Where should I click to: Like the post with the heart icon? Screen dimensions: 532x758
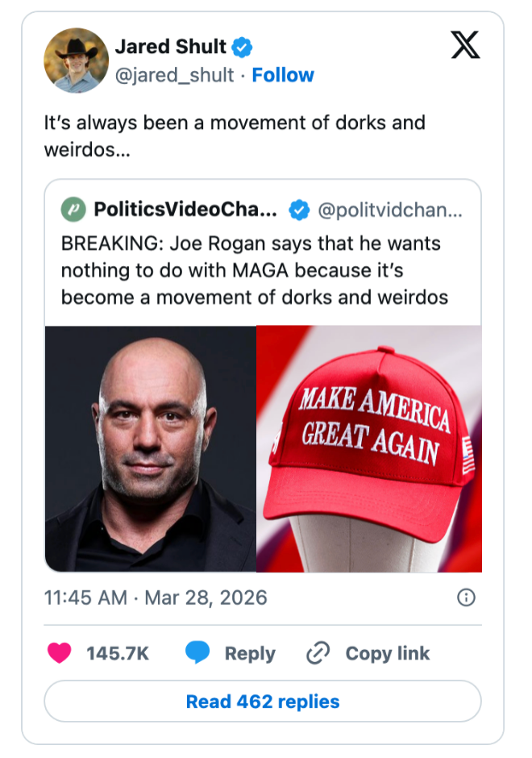click(x=60, y=653)
